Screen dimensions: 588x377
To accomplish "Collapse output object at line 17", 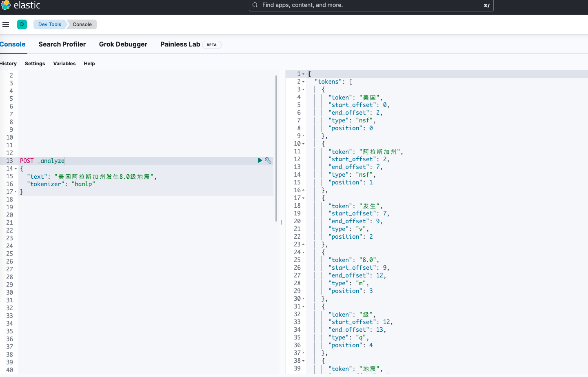I will [x=303, y=198].
